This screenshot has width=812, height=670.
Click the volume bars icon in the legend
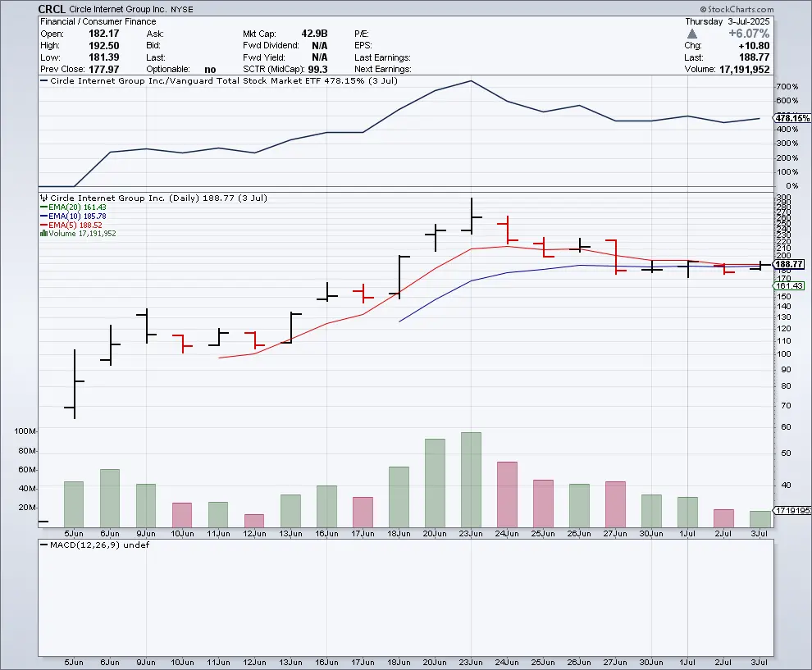click(x=44, y=234)
